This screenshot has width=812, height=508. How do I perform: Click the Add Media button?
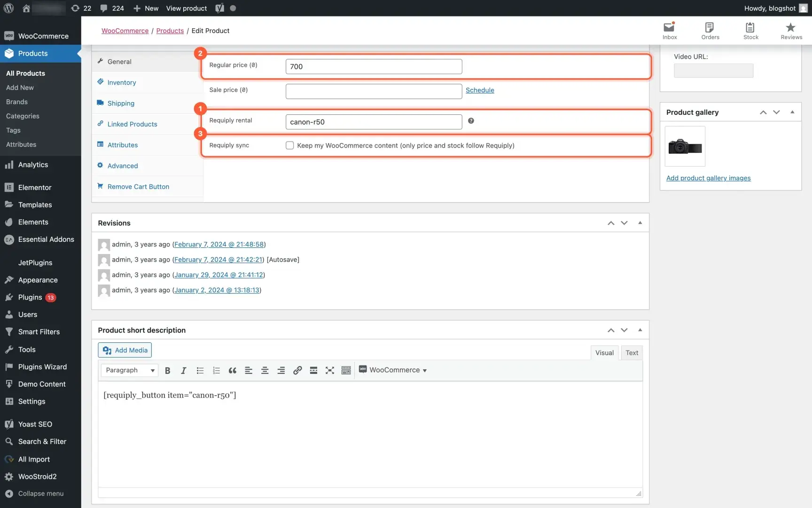(125, 350)
